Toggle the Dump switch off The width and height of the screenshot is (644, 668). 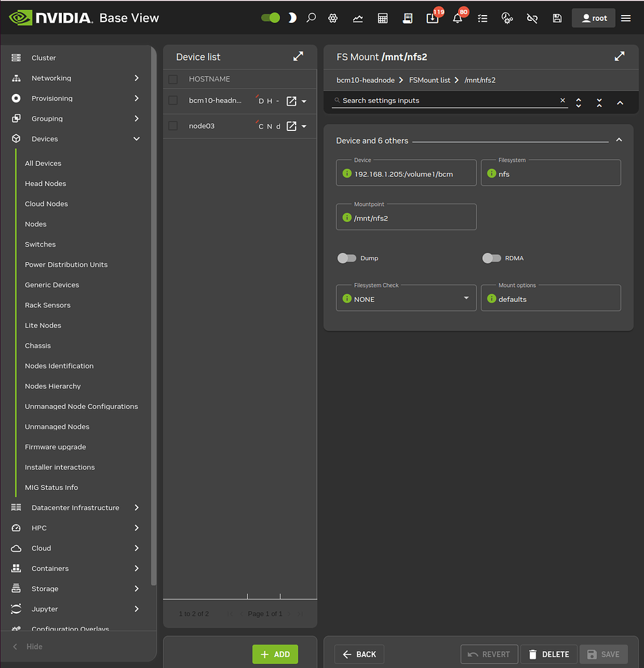point(346,258)
